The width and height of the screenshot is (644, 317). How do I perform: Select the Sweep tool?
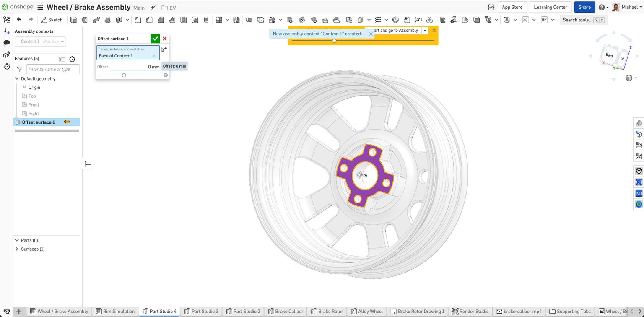tap(96, 20)
